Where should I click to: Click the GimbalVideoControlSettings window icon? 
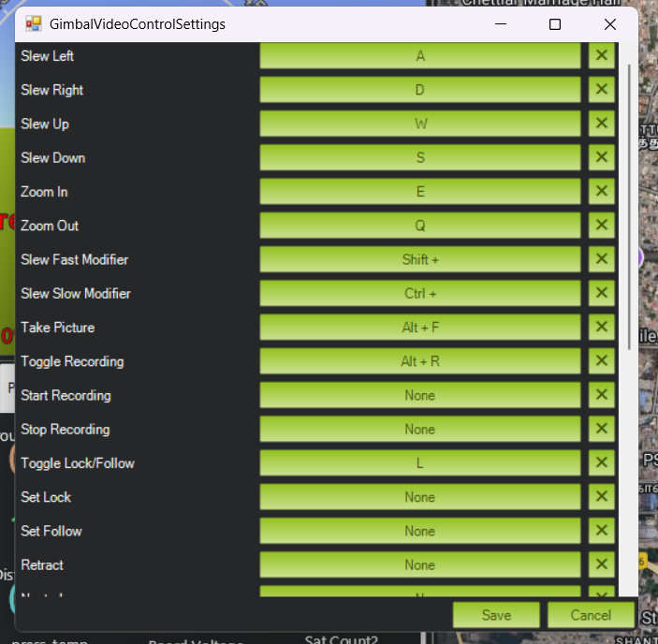[x=33, y=24]
